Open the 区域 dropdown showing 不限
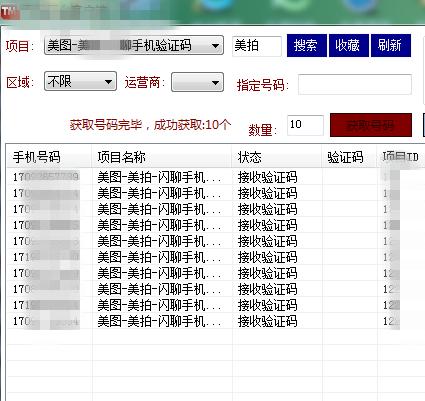 (80, 81)
